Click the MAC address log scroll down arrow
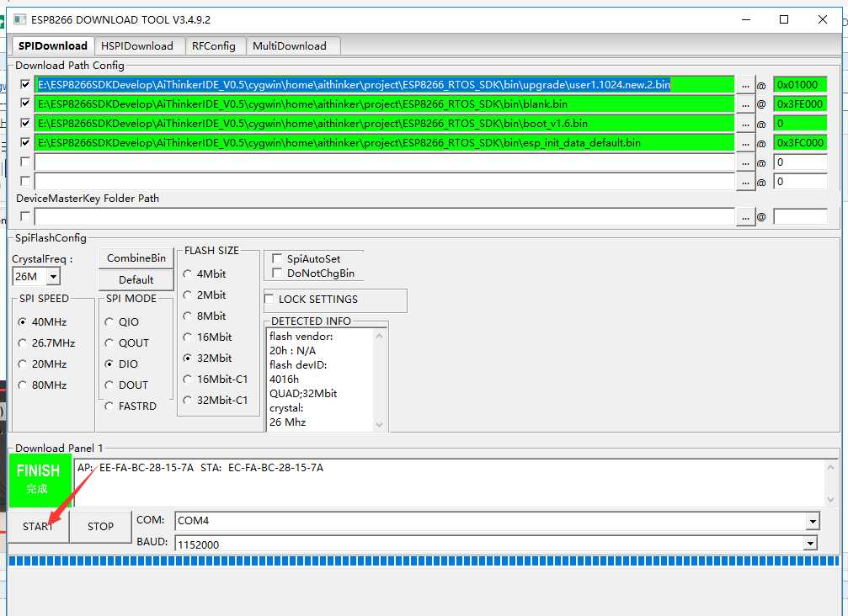Image resolution: width=848 pixels, height=616 pixels. [830, 500]
